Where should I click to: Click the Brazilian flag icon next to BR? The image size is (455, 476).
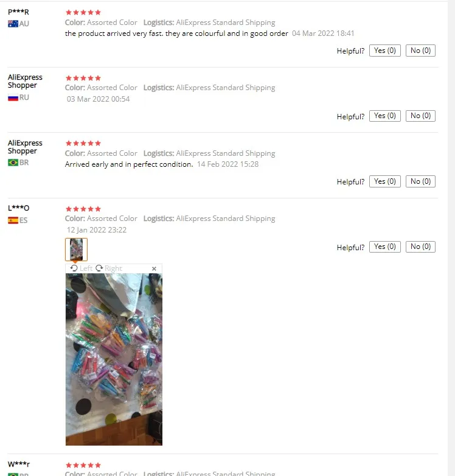click(13, 163)
